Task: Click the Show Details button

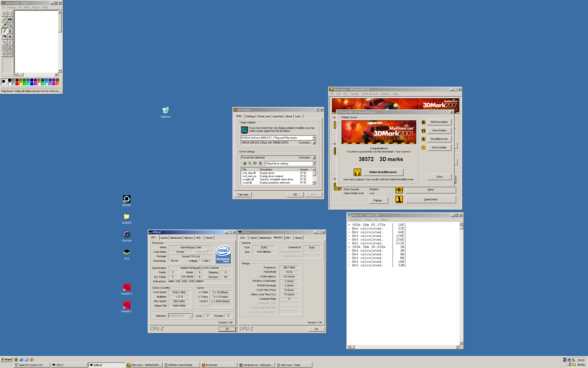Action: click(439, 147)
